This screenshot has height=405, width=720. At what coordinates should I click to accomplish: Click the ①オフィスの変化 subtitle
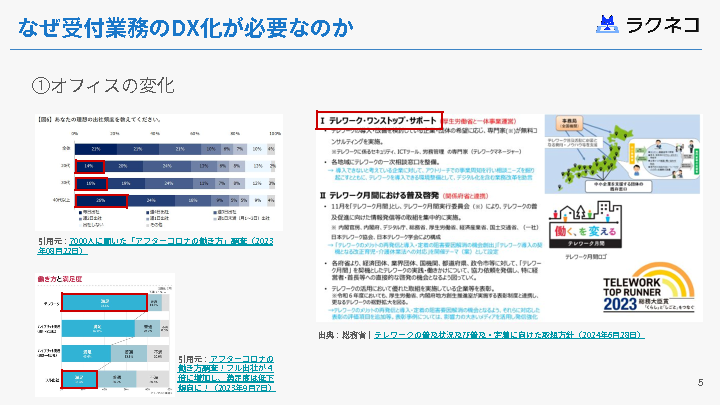tap(104, 84)
